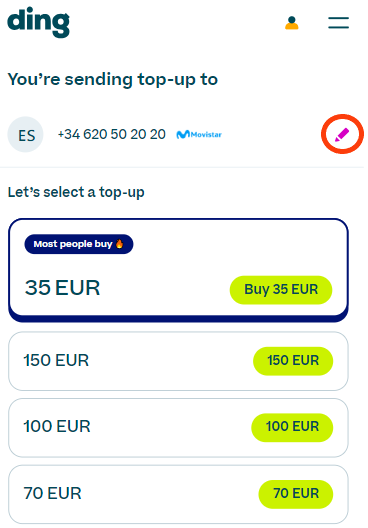The height and width of the screenshot is (528, 368).
Task: Click the pencil edit icon
Action: [x=342, y=134]
